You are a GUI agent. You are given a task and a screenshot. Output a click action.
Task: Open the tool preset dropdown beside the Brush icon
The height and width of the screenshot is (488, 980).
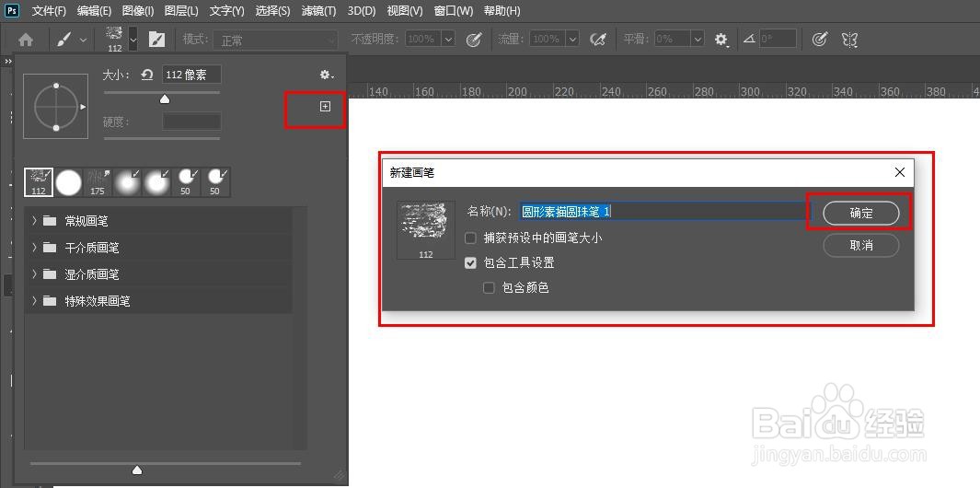pos(83,40)
